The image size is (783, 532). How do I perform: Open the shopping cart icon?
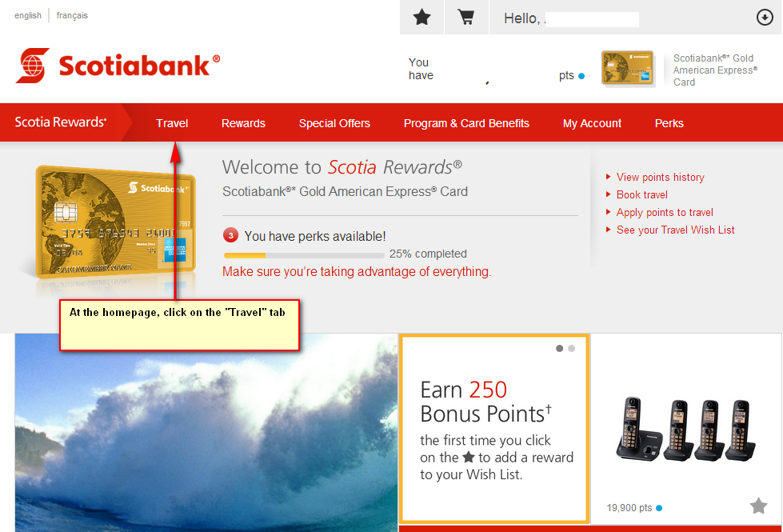(x=466, y=18)
